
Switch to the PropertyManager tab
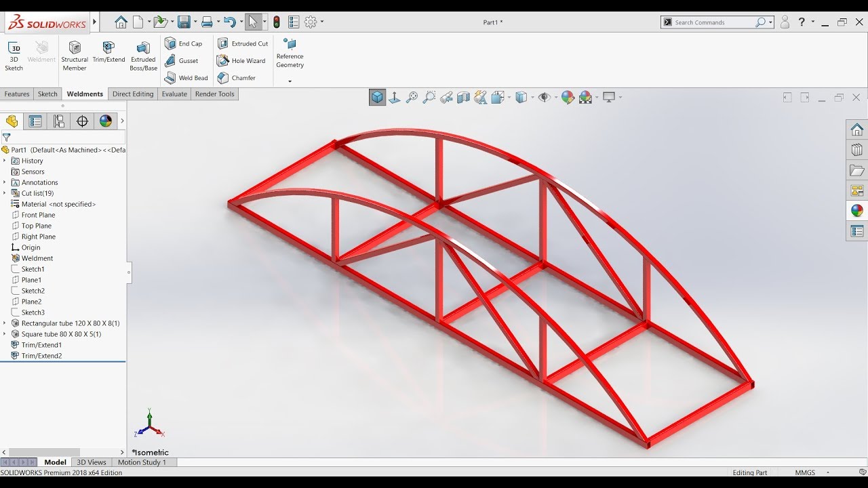click(x=35, y=121)
